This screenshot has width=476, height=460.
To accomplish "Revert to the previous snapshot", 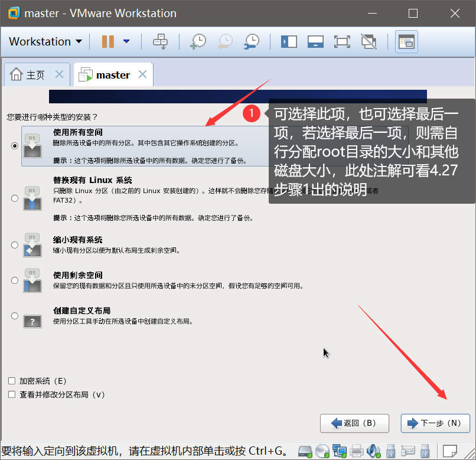I will pyautogui.click(x=225, y=41).
